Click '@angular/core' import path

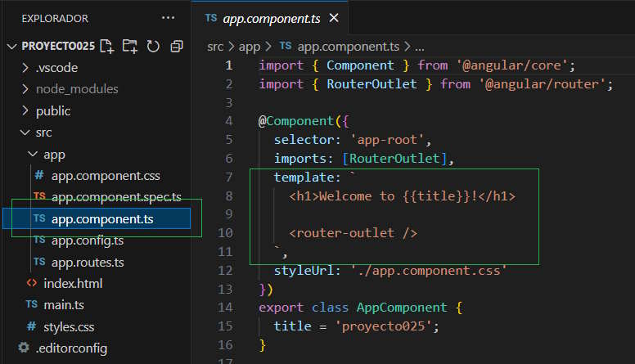(512, 65)
